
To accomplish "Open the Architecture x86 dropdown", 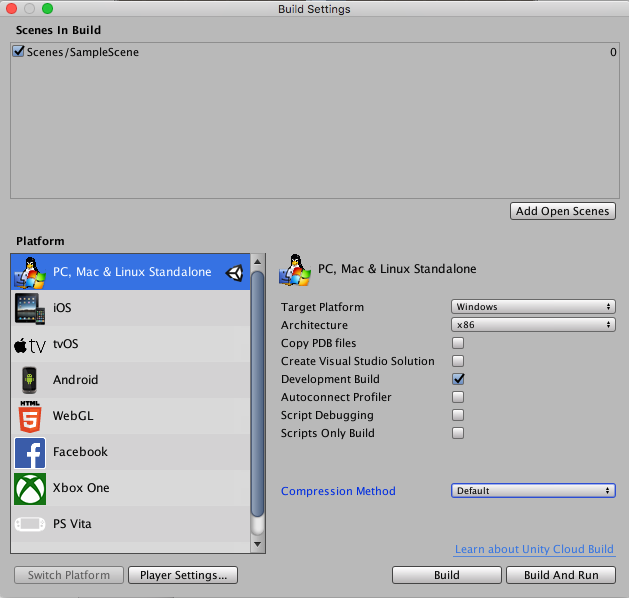I will click(533, 325).
